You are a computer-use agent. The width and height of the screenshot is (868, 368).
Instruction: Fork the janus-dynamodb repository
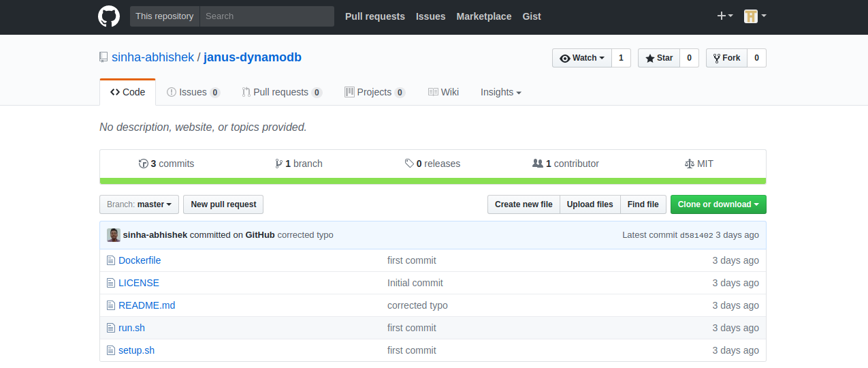pos(726,58)
